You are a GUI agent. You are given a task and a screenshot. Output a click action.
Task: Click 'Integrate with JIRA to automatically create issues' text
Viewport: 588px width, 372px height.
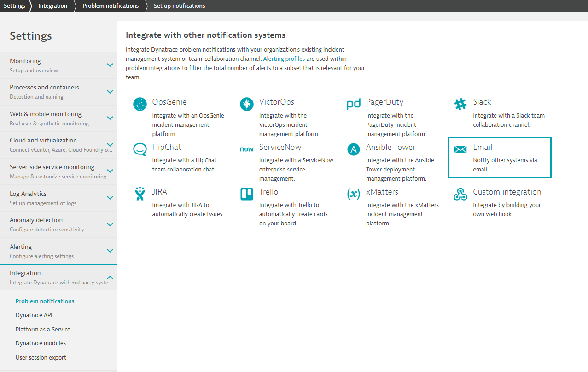[188, 209]
